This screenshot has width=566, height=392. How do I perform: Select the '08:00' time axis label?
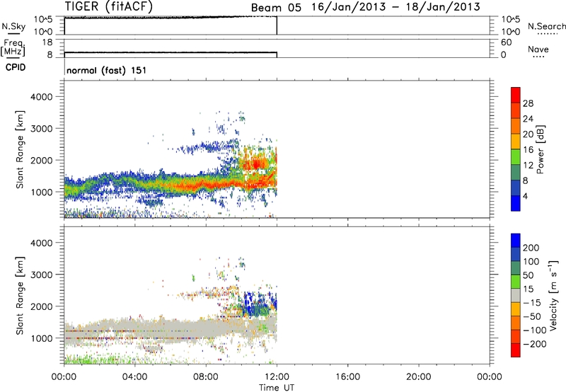(x=206, y=377)
